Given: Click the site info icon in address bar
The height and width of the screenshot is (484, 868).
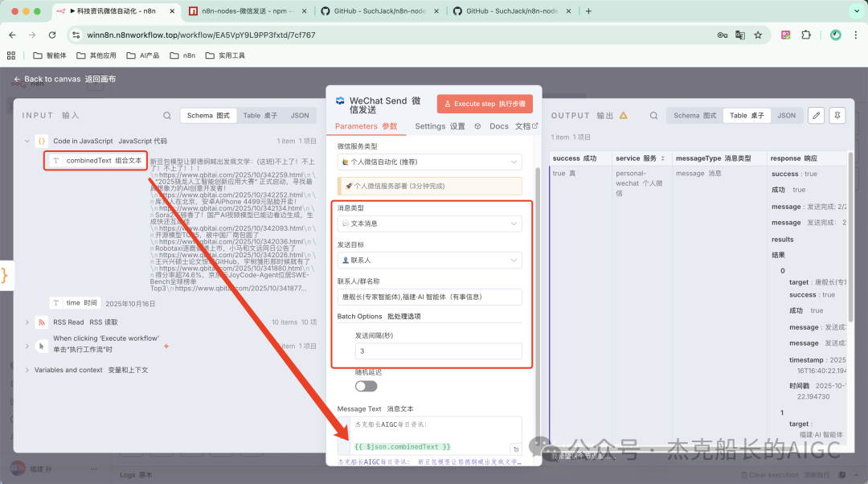Looking at the screenshot, I should point(76,35).
